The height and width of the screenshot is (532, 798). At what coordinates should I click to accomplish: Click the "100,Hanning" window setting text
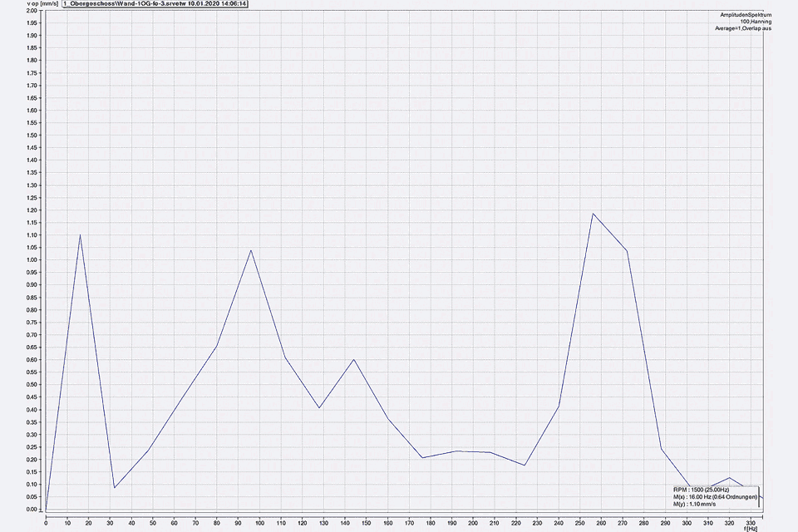pos(756,22)
